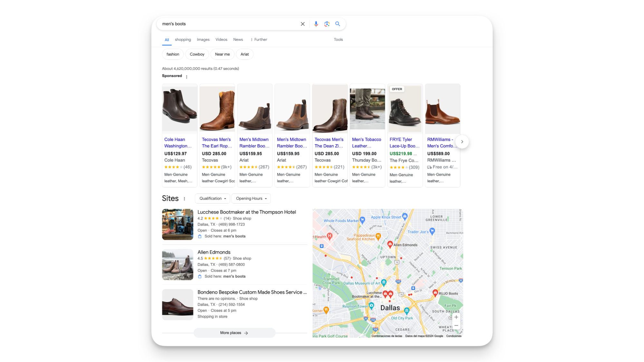Viewport: 644px width, 362px height.
Task: Click the clear search X icon
Action: pos(303,23)
